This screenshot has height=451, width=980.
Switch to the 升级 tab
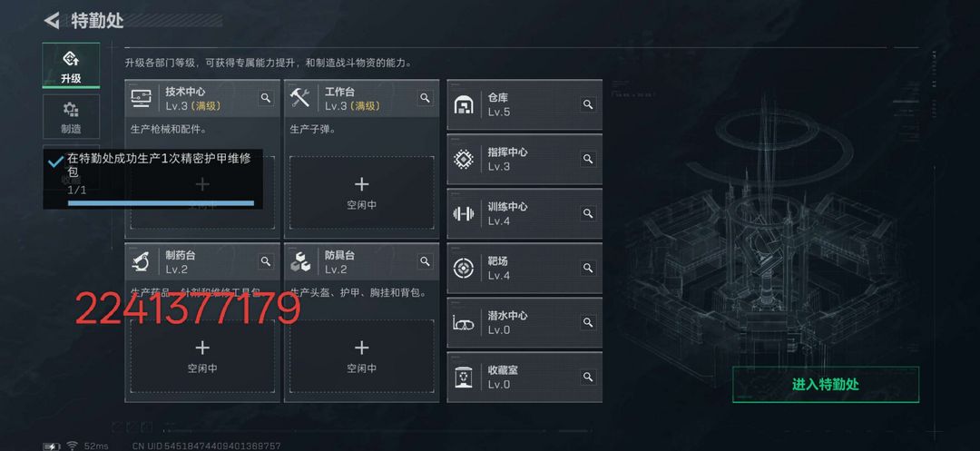click(71, 65)
